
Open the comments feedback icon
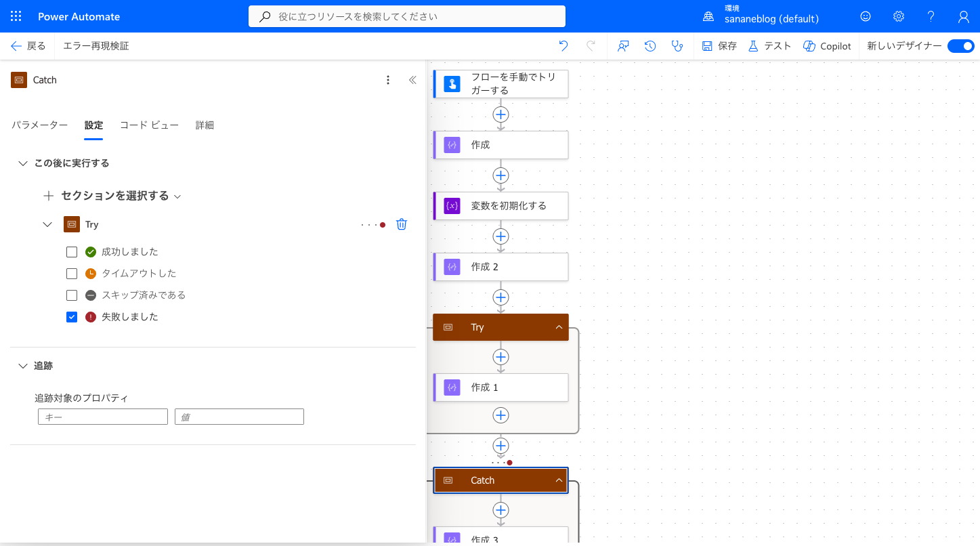click(624, 46)
